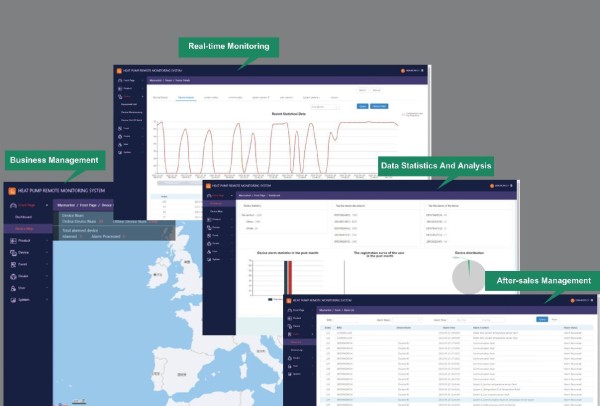Expand Product menu arrow in Business Management sidebar
Screen dimensions: 600x406
tap(47, 241)
